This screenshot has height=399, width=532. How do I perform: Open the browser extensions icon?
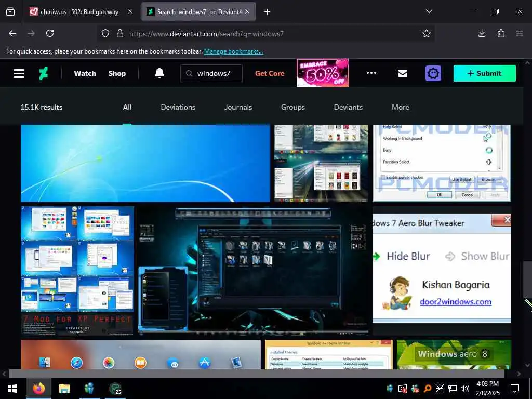(x=501, y=33)
